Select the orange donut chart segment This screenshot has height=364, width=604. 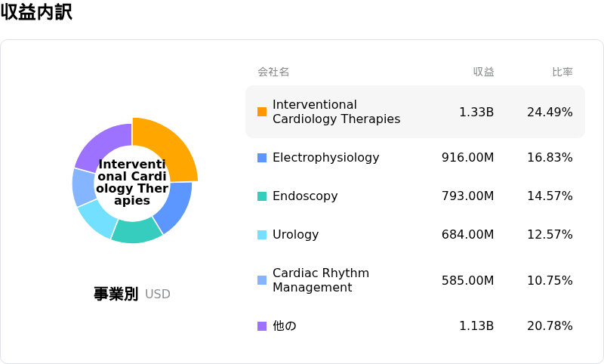coord(169,148)
